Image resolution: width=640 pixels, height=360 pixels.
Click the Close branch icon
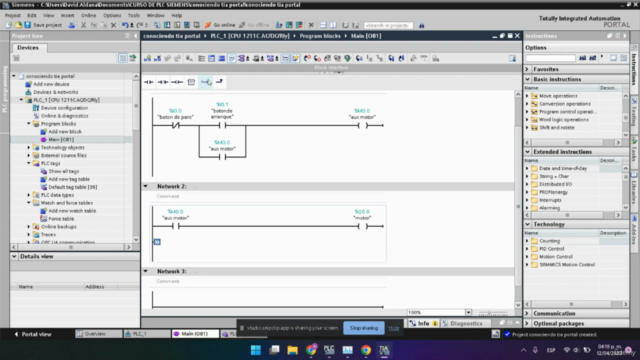click(x=219, y=82)
